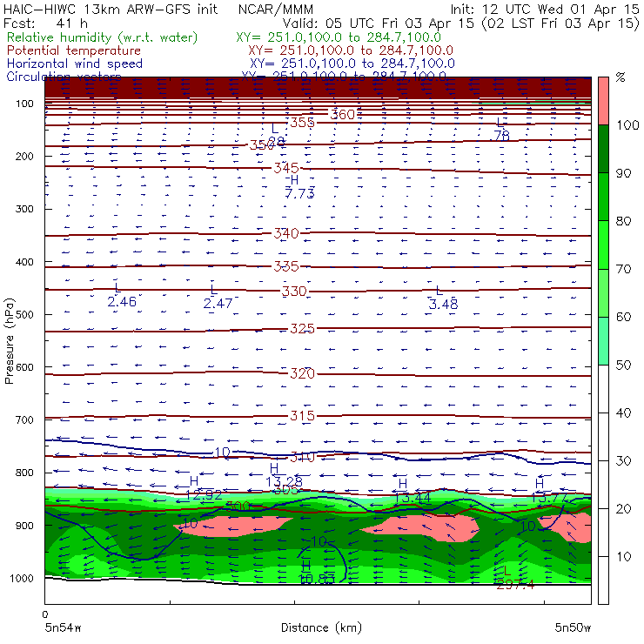This screenshot has width=644, height=644.
Task: Click the green 'Relative humidity (w.r.t. water)' legend
Action: 103,37
